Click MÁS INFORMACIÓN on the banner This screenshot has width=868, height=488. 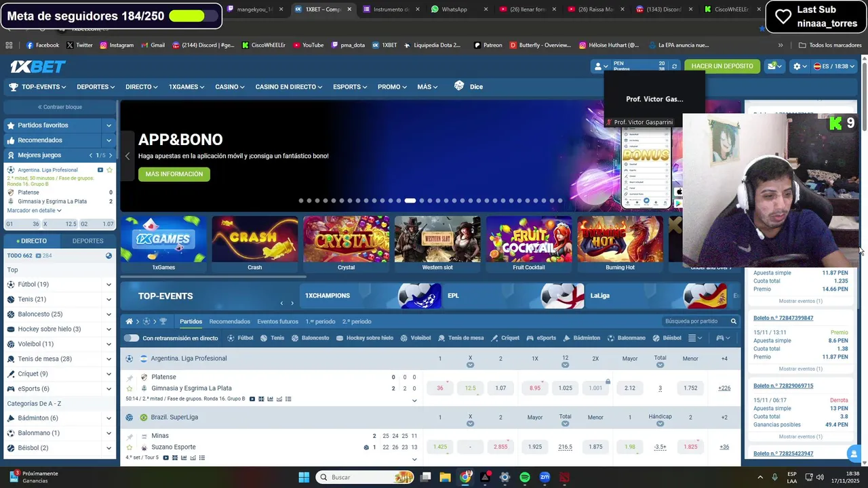click(174, 174)
